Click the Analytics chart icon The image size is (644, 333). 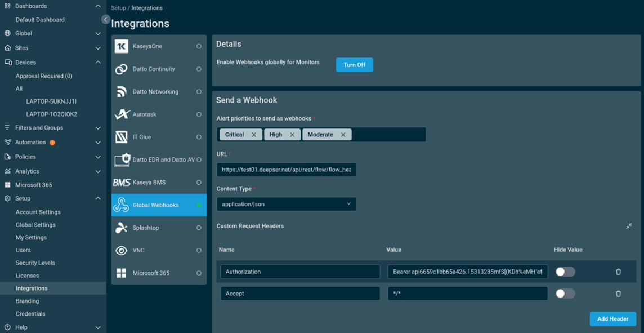click(x=7, y=171)
